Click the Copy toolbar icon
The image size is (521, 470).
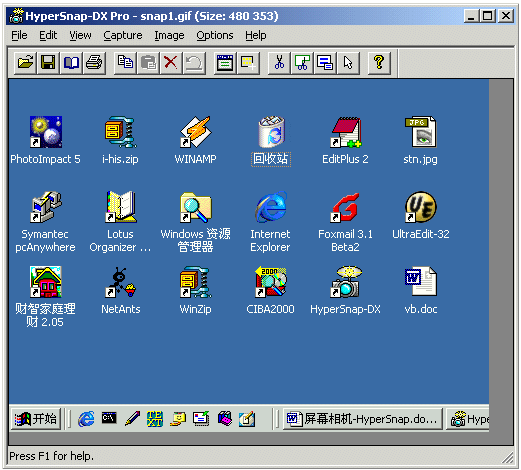pyautogui.click(x=125, y=62)
